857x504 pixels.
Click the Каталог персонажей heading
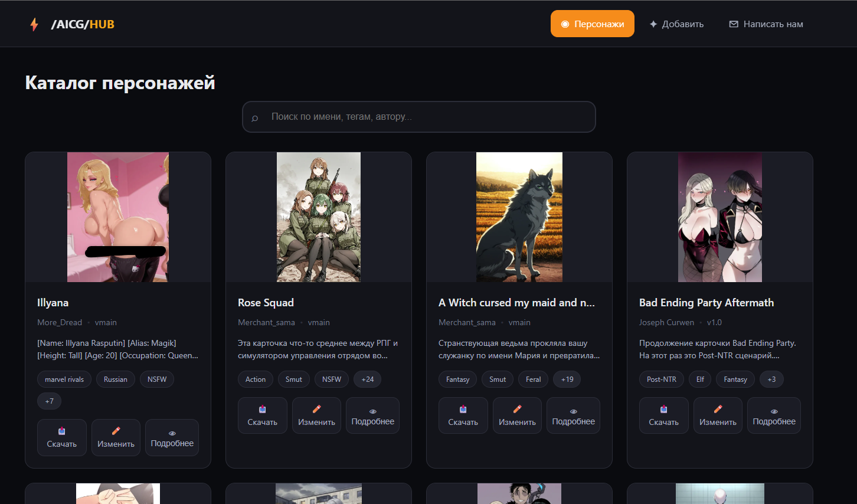(x=120, y=83)
